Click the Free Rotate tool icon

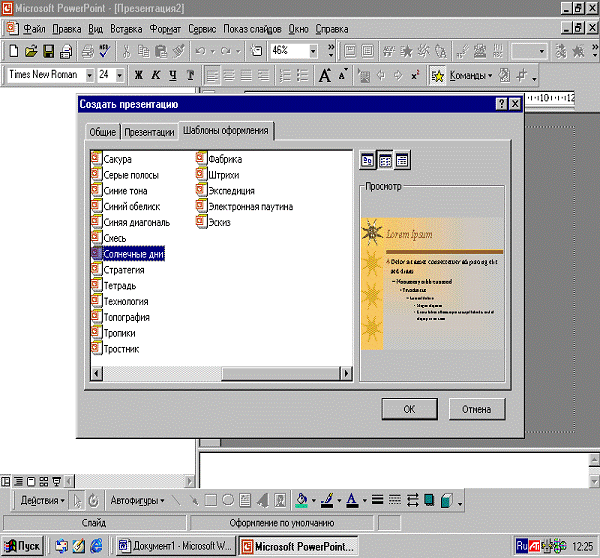click(93, 500)
